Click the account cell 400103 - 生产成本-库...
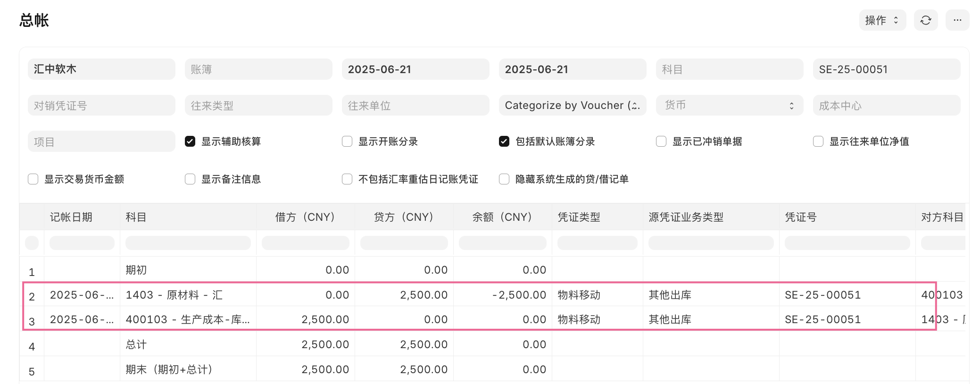 [188, 319]
